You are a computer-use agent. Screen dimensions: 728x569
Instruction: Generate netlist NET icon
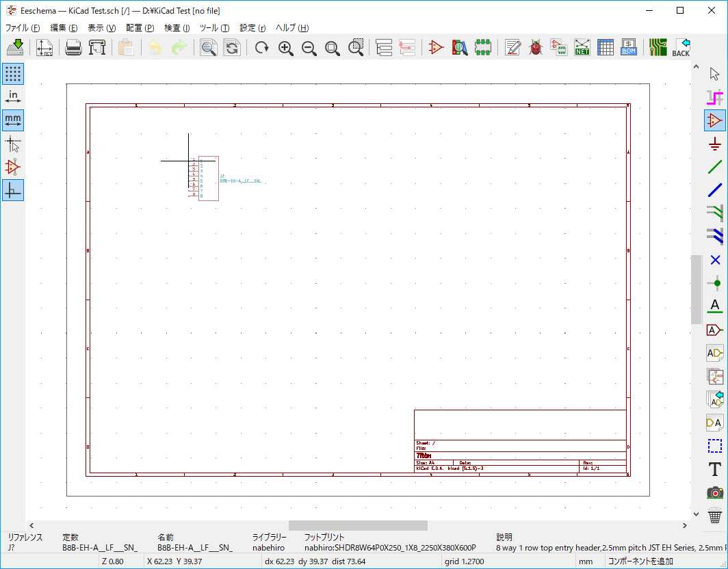582,47
